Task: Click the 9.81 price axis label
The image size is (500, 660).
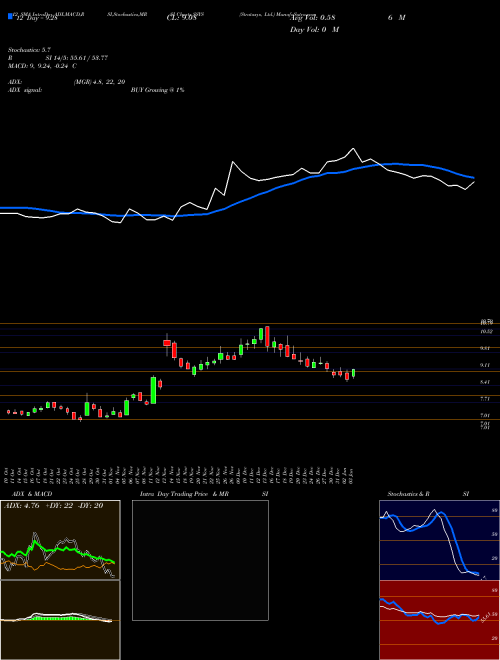Action: pyautogui.click(x=487, y=349)
